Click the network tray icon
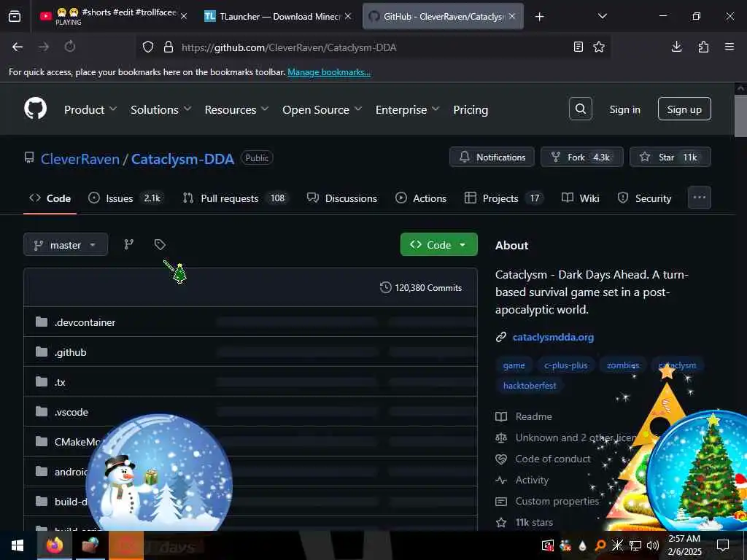Screen dimensions: 747x560 (635, 545)
